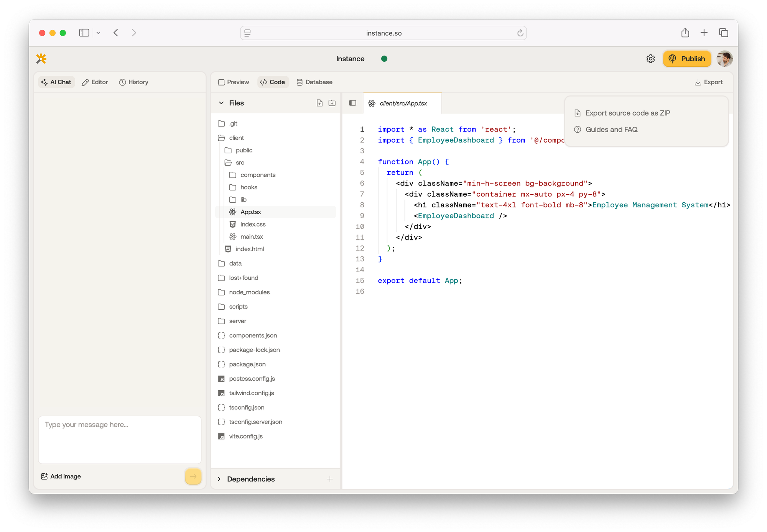767x532 pixels.
Task: Toggle the file tree sidebar panel icon
Action: [x=352, y=103]
